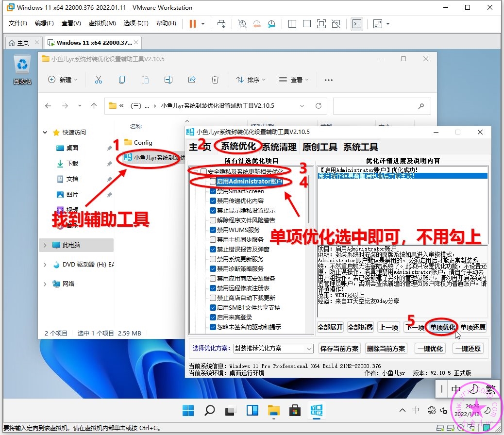
Task: Click the Explorer up-directory arrow
Action: (94, 106)
